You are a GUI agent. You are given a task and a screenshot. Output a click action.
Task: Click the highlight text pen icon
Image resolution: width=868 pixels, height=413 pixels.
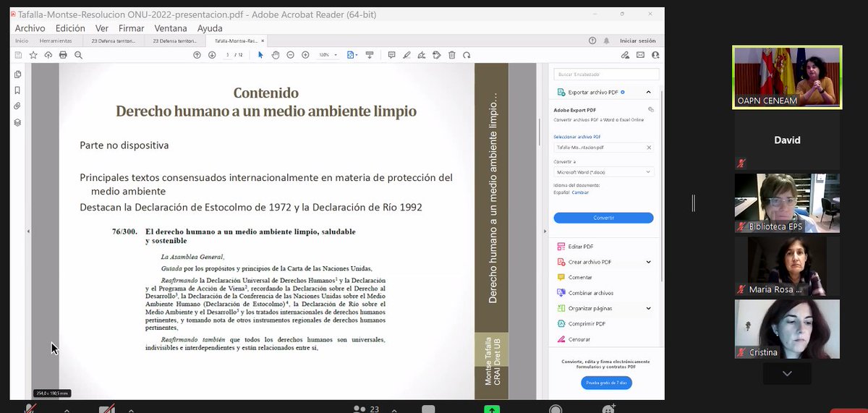(407, 55)
